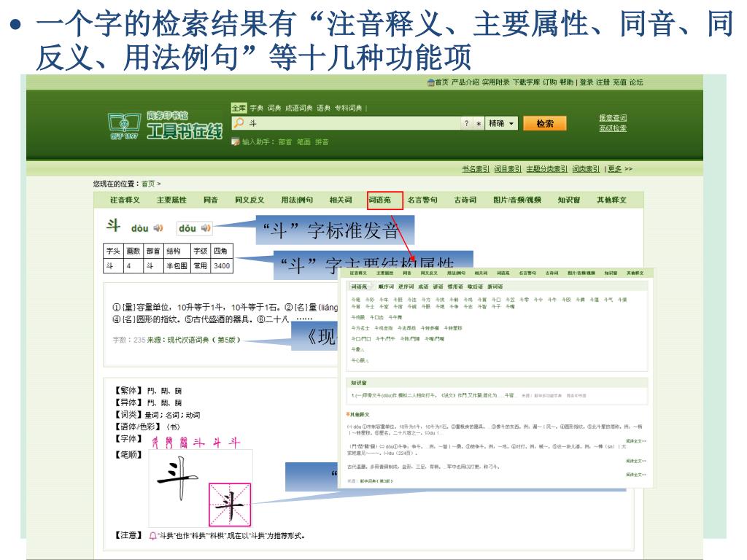This screenshot has height=560, width=747.
Task: Click the orange 检索 search button
Action: [x=545, y=123]
